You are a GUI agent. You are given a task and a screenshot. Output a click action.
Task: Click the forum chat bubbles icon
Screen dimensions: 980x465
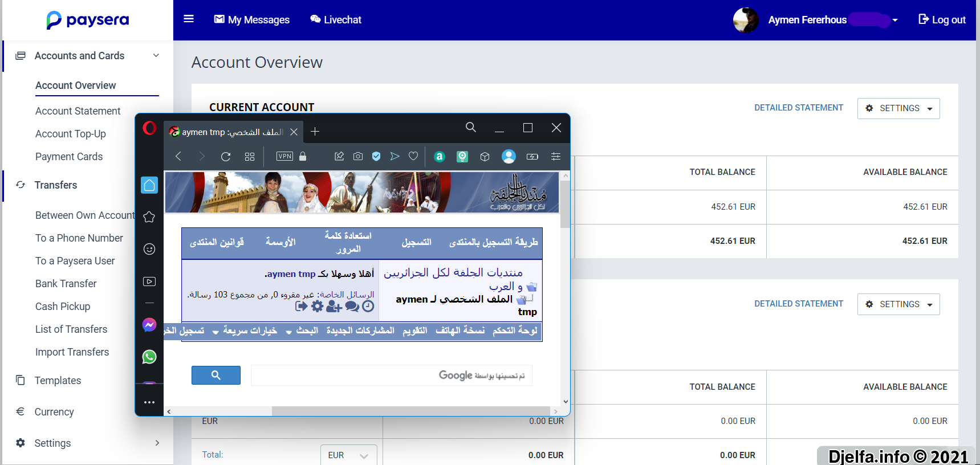pos(352,307)
